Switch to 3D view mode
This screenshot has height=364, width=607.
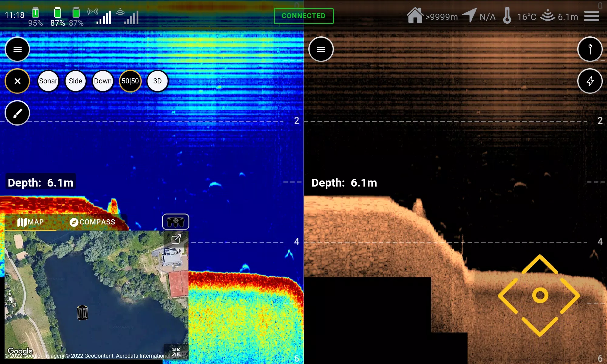point(158,81)
